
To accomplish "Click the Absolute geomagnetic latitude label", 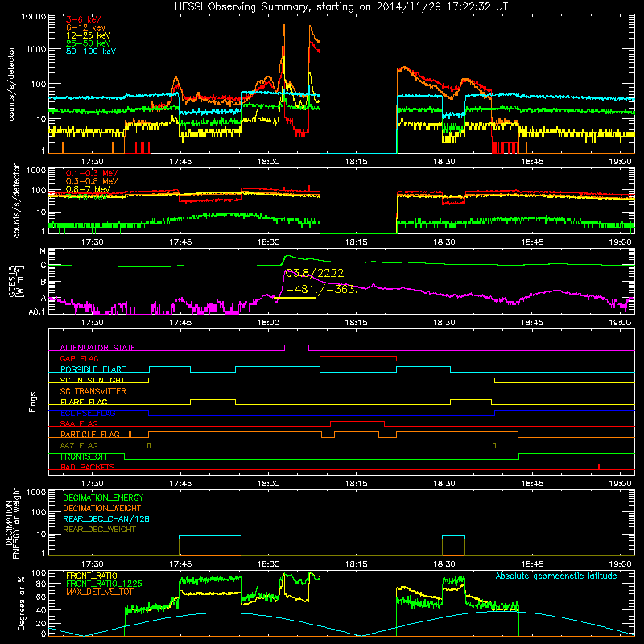I will coord(556,576).
